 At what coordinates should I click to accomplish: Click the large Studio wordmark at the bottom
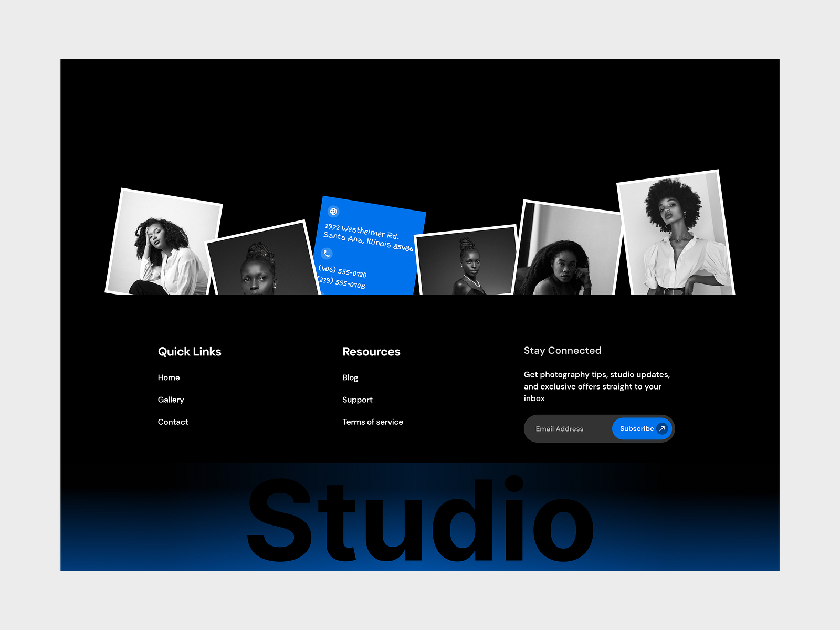click(x=420, y=520)
